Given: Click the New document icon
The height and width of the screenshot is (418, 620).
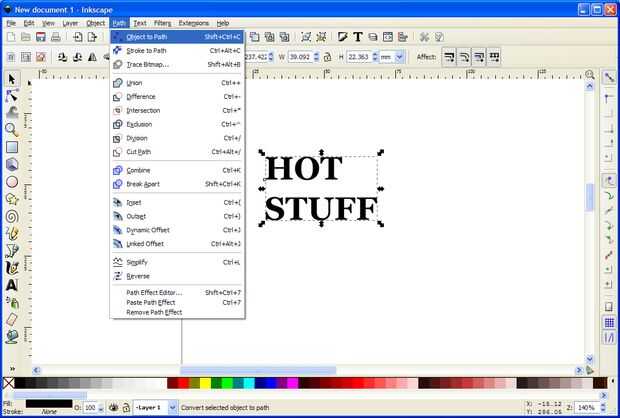Looking at the screenshot, I should click(x=11, y=37).
